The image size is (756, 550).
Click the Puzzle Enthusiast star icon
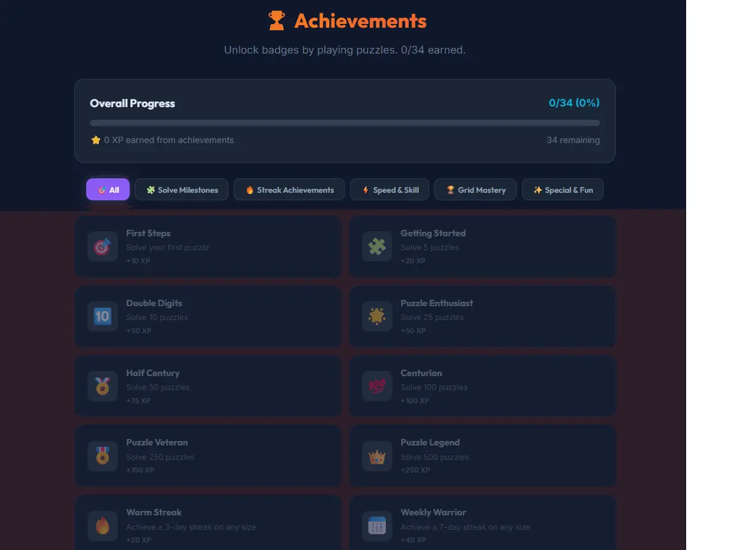point(377,316)
